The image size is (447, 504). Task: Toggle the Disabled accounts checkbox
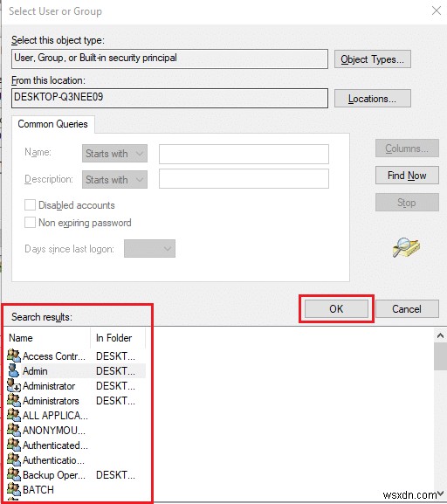30,204
